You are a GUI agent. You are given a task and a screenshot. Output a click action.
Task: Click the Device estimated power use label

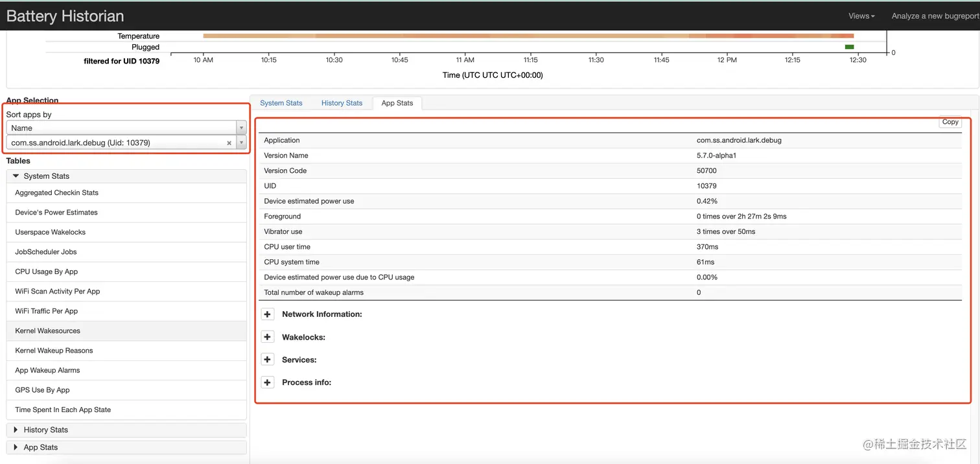pyautogui.click(x=309, y=201)
